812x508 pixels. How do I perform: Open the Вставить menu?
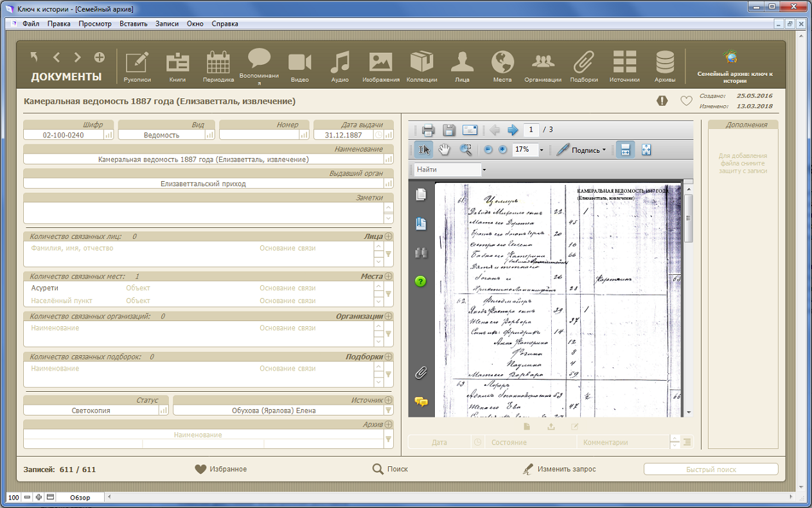(x=133, y=24)
